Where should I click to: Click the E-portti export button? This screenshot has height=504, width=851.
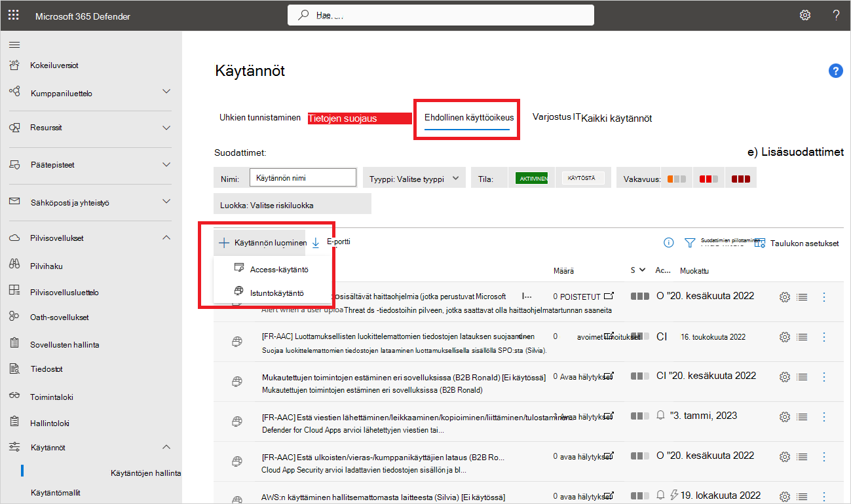click(x=331, y=242)
